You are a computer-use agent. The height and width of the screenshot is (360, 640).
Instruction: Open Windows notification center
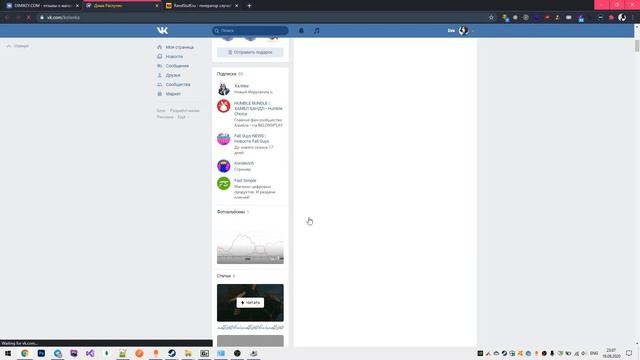pyautogui.click(x=629, y=353)
